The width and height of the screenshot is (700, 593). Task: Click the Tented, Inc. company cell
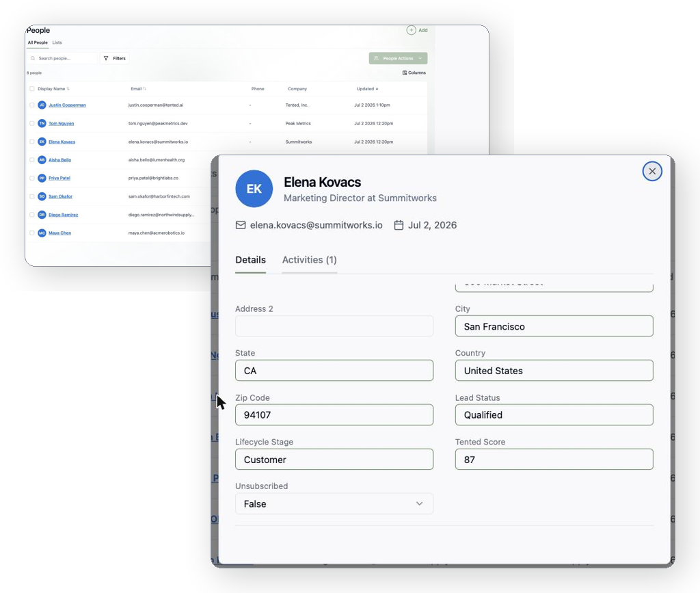[x=297, y=105]
